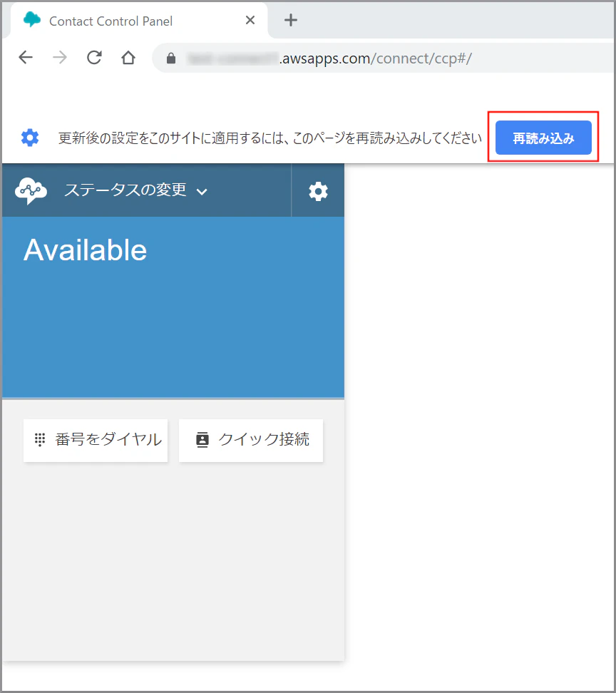Click the Available status text
This screenshot has width=616, height=693.
(x=86, y=250)
